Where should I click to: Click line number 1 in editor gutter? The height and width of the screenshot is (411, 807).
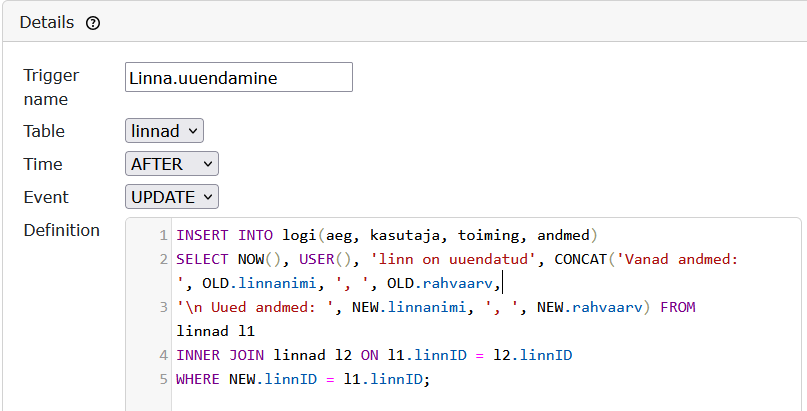tap(162, 236)
